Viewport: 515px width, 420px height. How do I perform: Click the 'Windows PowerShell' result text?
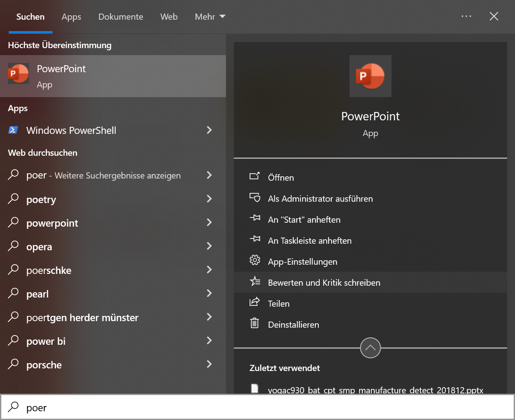(x=71, y=130)
